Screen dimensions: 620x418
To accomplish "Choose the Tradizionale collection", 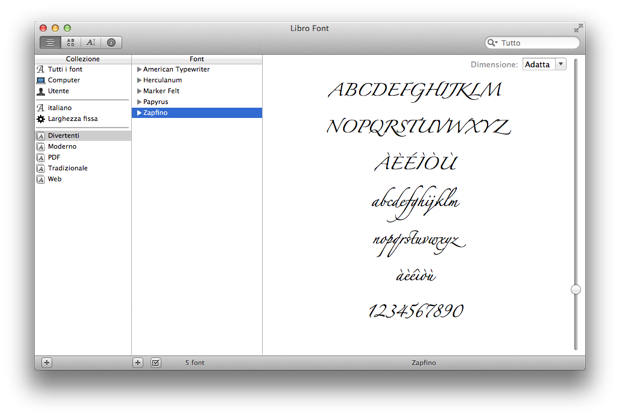I will click(67, 168).
